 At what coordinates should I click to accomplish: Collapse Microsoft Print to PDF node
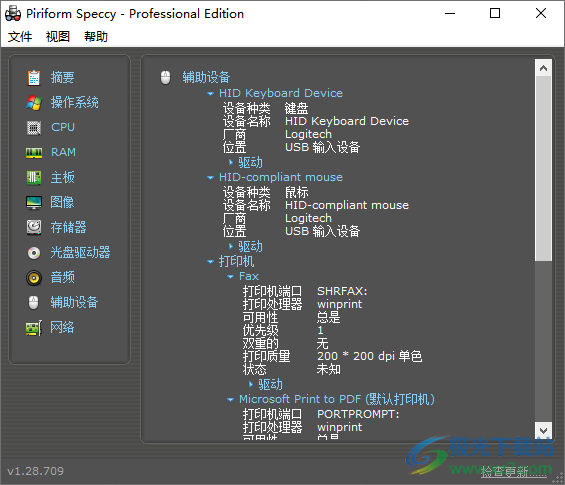coord(231,400)
